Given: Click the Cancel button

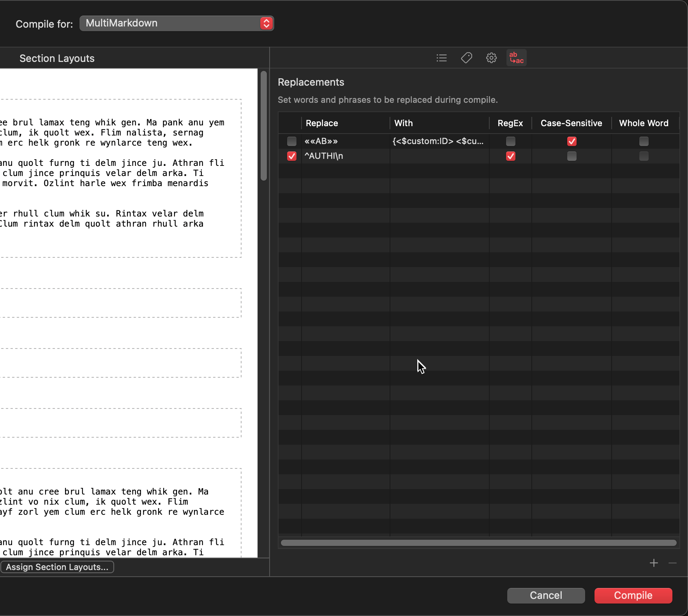Looking at the screenshot, I should [x=545, y=595].
